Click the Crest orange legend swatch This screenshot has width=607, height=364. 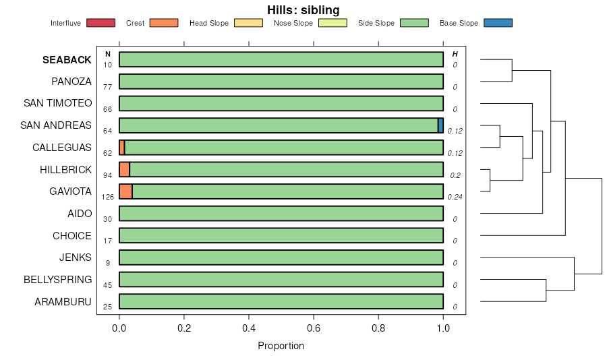point(163,23)
